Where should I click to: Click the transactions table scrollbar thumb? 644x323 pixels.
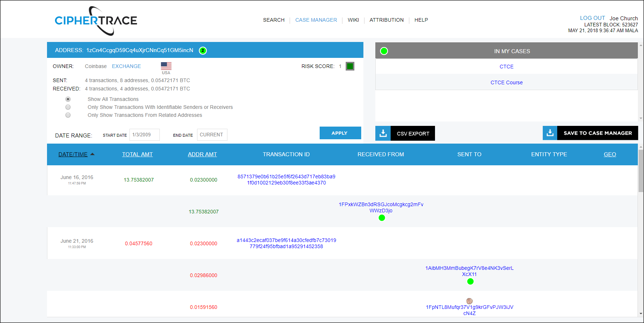641,171
